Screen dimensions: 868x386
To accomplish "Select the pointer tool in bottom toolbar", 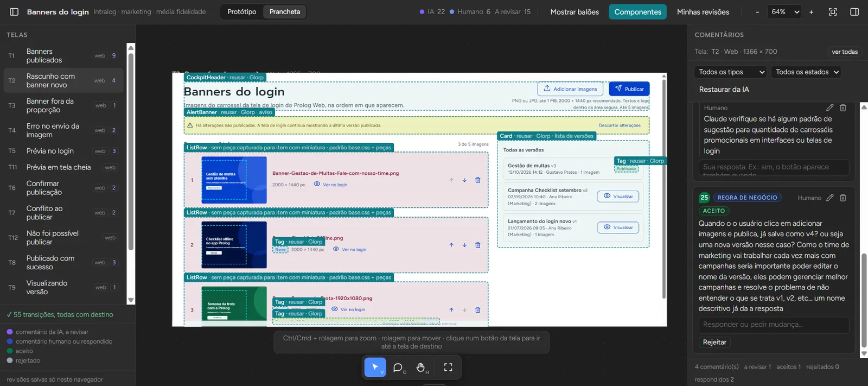I will click(375, 368).
